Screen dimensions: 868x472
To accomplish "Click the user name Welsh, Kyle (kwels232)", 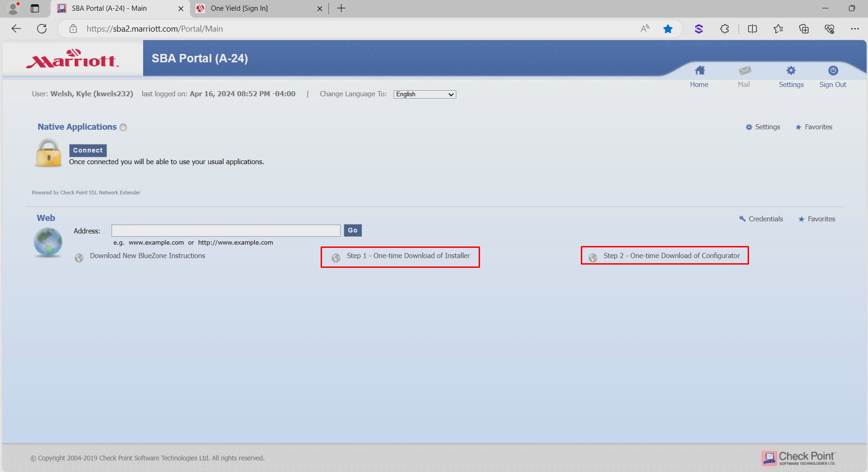I will click(92, 94).
